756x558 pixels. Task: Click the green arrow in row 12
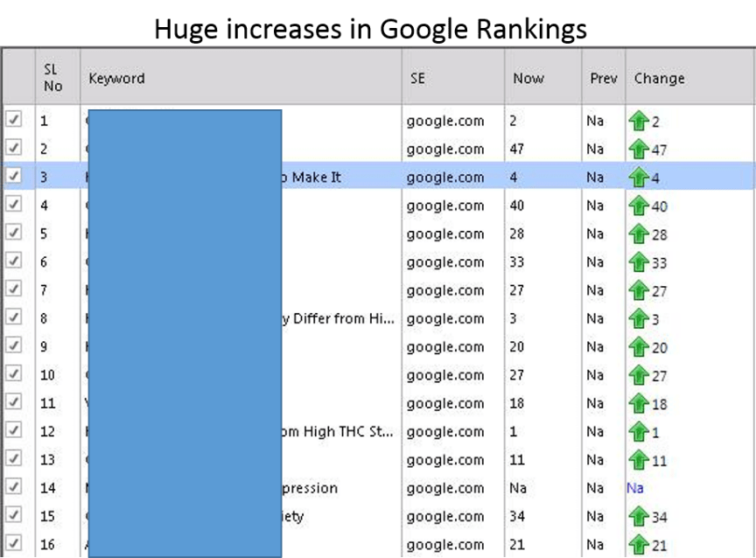tap(639, 432)
